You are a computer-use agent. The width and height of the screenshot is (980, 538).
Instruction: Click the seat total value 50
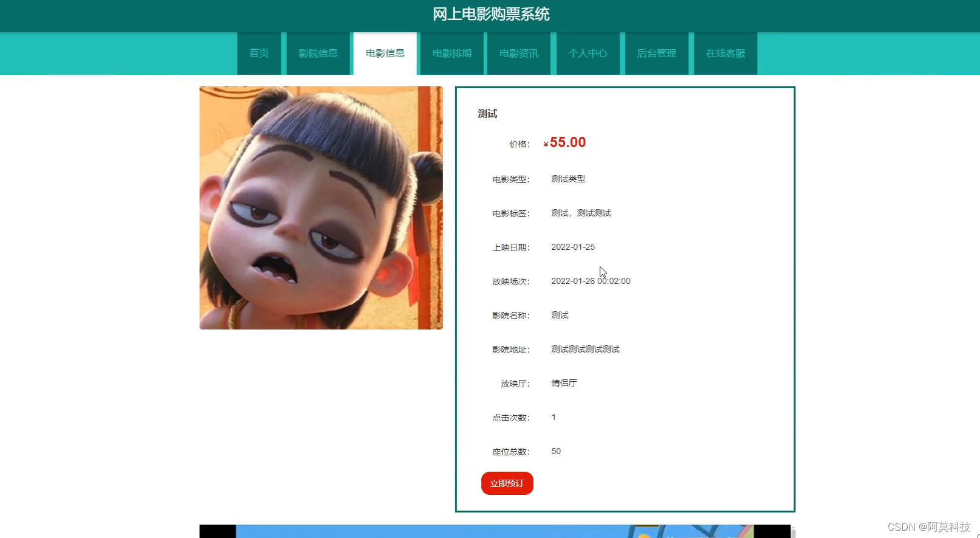click(x=556, y=451)
